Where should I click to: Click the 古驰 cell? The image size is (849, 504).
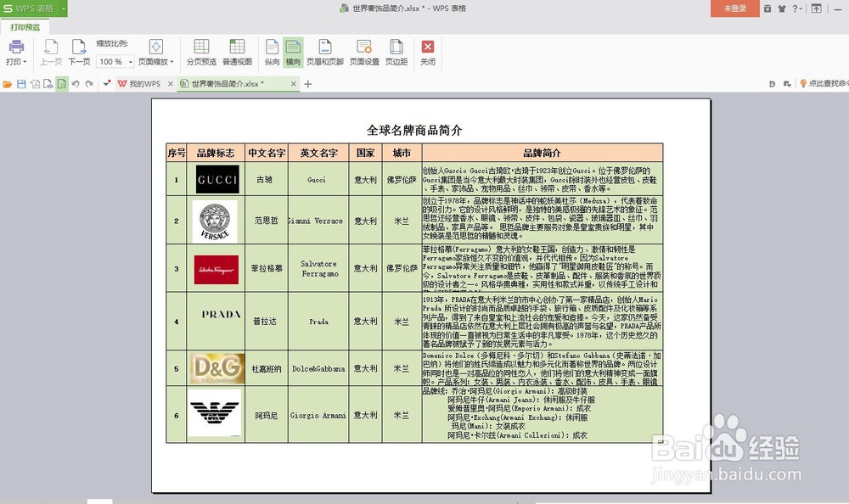click(267, 180)
